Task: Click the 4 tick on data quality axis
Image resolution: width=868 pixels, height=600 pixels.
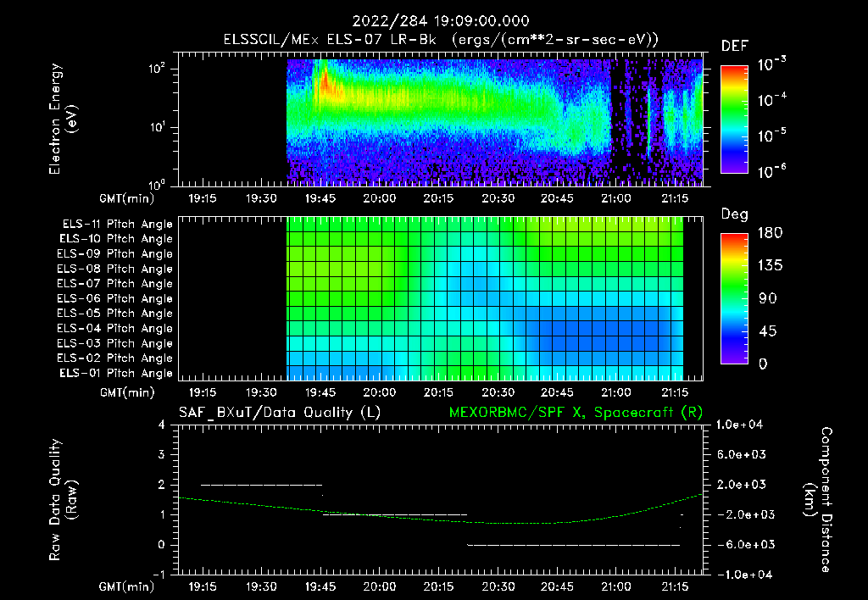Action: coord(161,425)
